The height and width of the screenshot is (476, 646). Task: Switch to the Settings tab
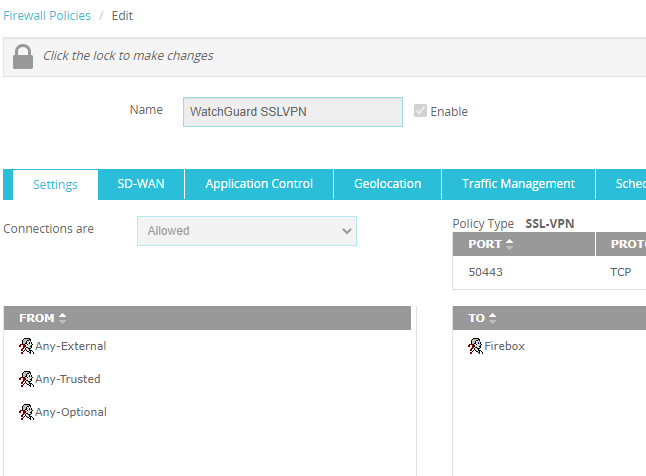55,185
